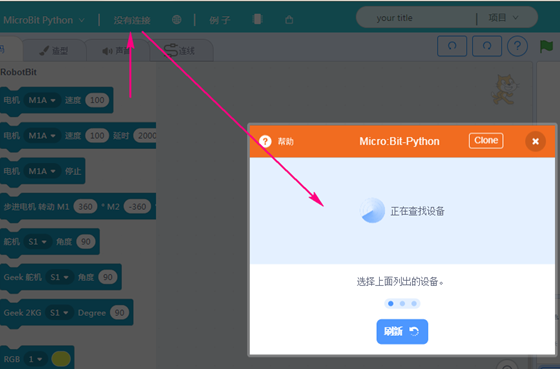Expand the 项目 project menu

point(503,18)
